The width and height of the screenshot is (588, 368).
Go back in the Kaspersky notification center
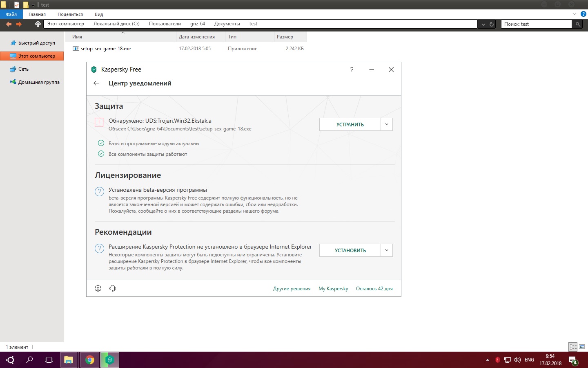pyautogui.click(x=96, y=83)
